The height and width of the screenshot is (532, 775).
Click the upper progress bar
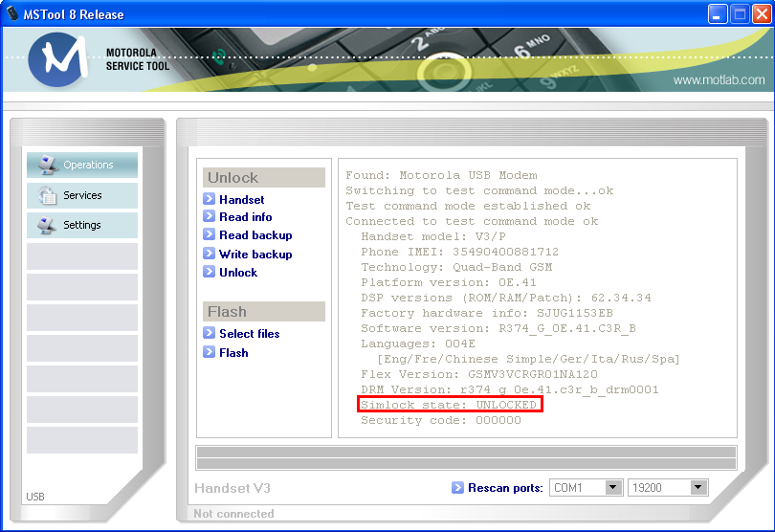pos(466,452)
